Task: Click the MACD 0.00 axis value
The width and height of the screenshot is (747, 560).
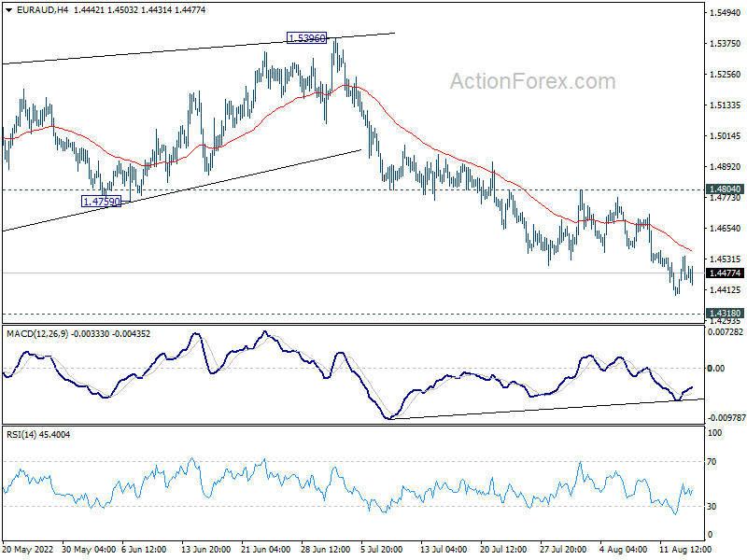Action: (716, 368)
